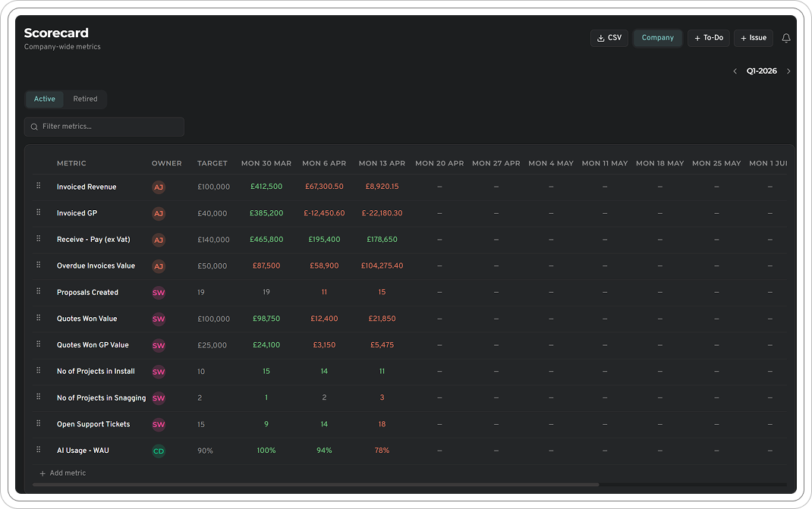The image size is (812, 509).
Task: Click the drag handle beside Invoiced Revenue
Action: click(38, 187)
